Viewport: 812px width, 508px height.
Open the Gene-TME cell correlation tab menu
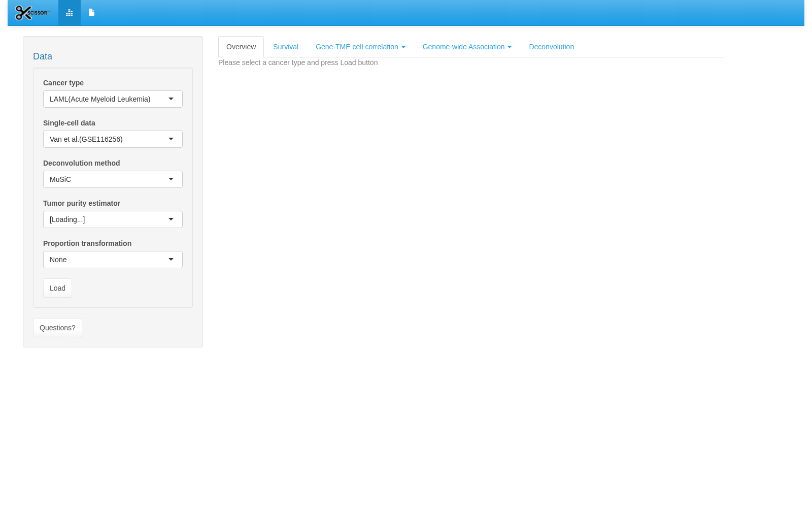(360, 47)
